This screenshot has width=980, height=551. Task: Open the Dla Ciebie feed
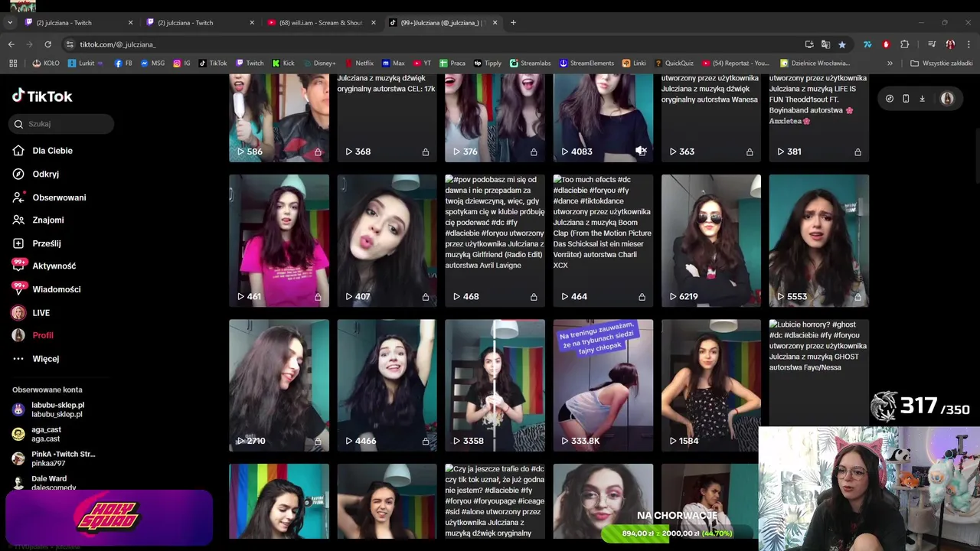[52, 151]
